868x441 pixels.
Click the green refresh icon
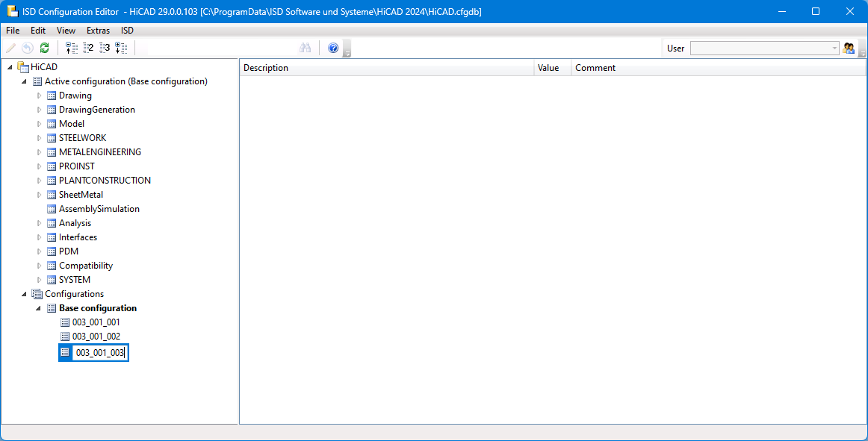tap(44, 49)
